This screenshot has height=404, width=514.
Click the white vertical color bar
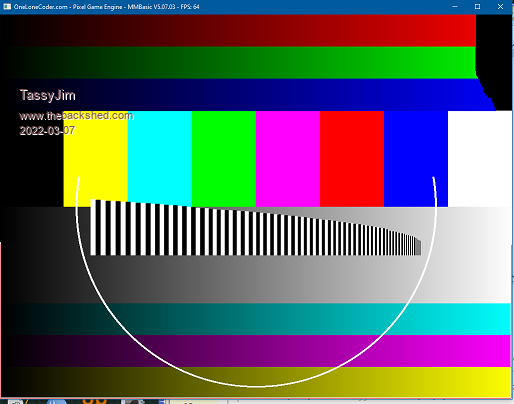(480, 159)
